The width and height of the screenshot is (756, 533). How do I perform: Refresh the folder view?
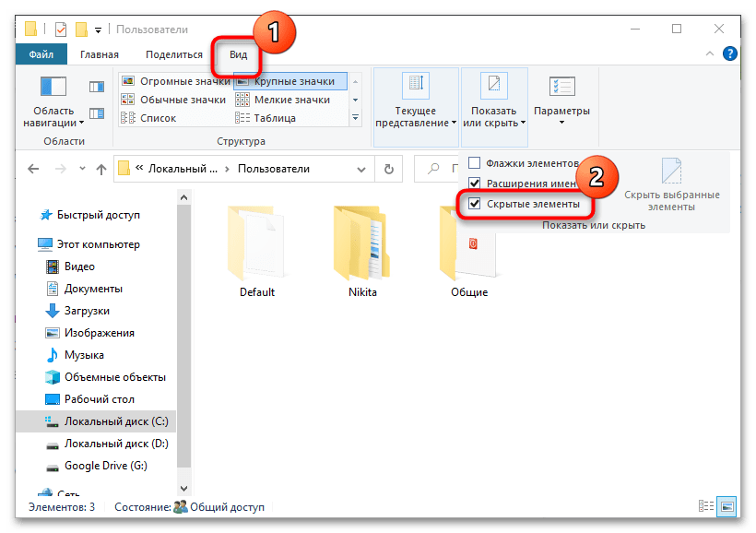tap(389, 170)
